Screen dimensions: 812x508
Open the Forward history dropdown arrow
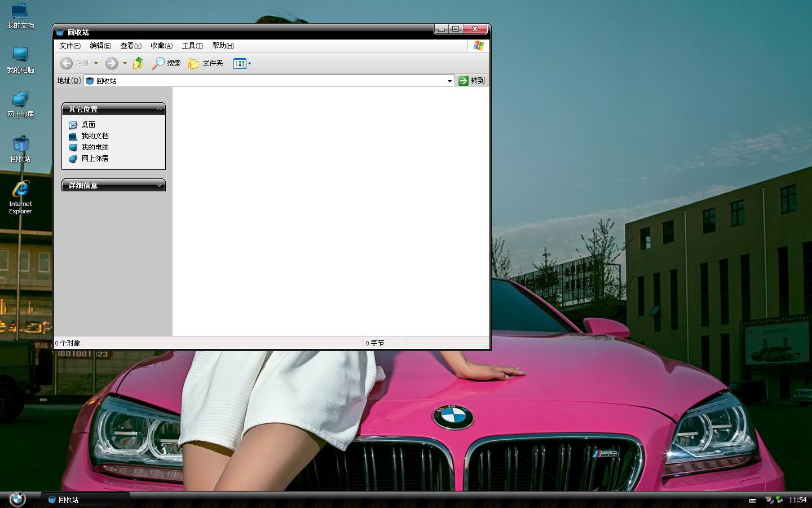click(125, 63)
